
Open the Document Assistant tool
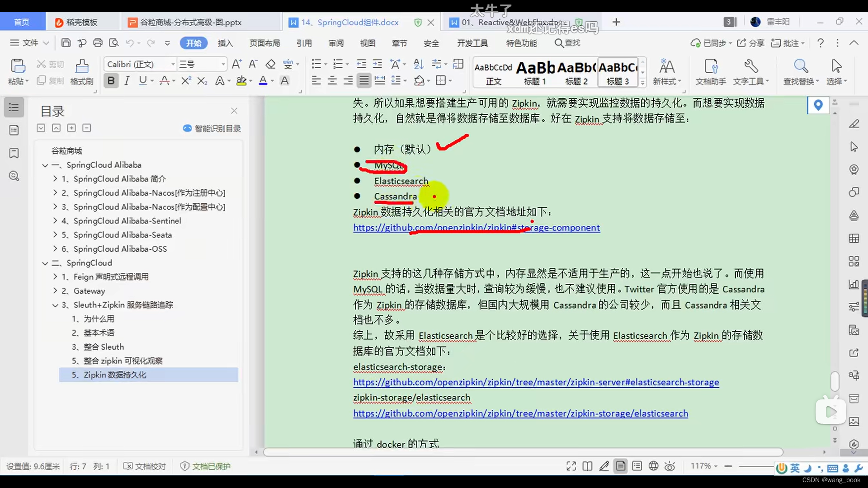[x=711, y=72]
